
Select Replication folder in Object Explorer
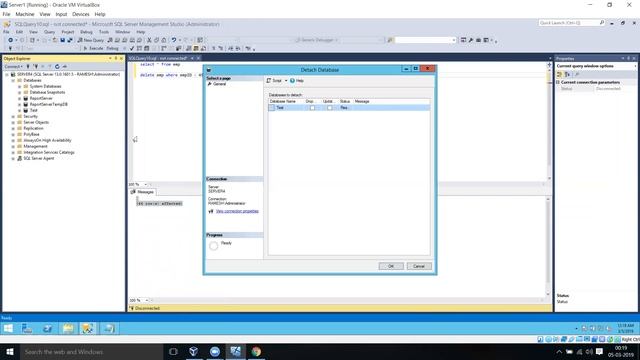click(x=33, y=128)
